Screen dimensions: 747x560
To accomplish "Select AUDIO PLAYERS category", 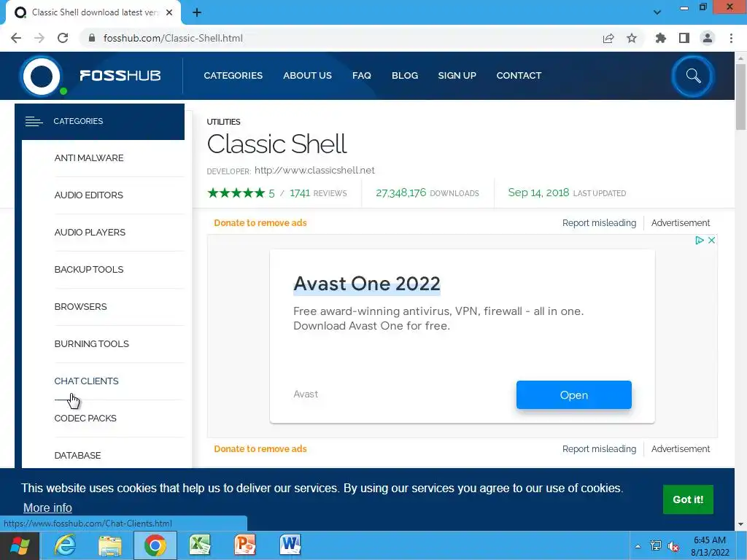I will pyautogui.click(x=90, y=233).
